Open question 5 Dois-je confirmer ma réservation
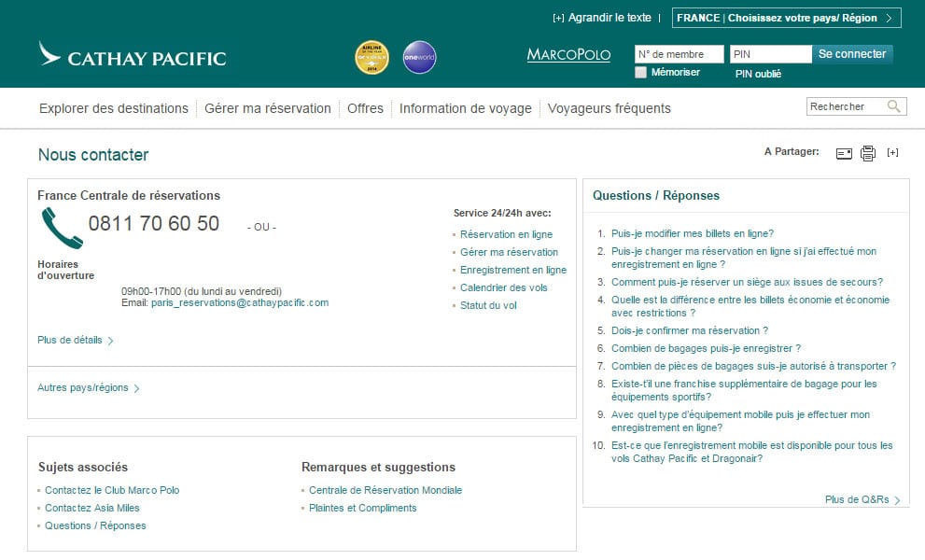The width and height of the screenshot is (925, 560). (x=690, y=330)
